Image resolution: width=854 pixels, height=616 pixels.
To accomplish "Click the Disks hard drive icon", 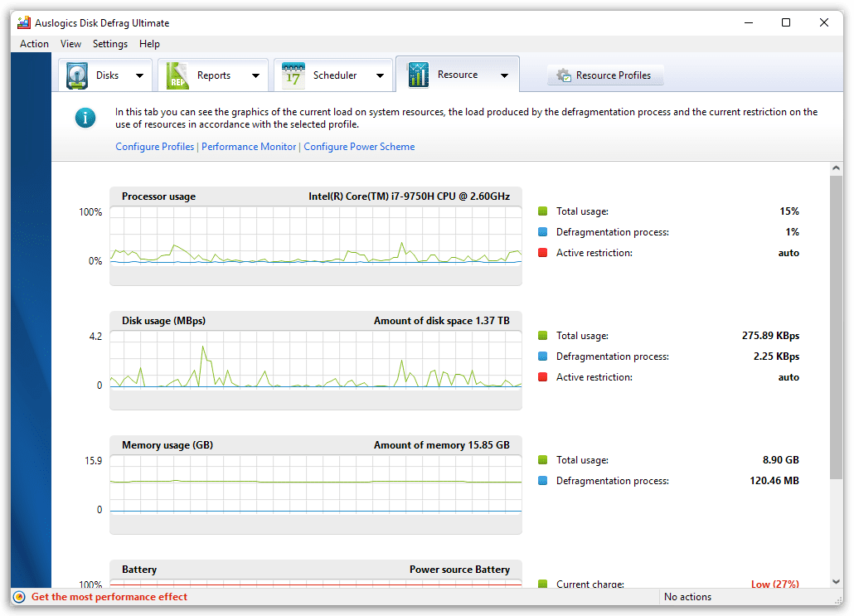I will tap(77, 75).
